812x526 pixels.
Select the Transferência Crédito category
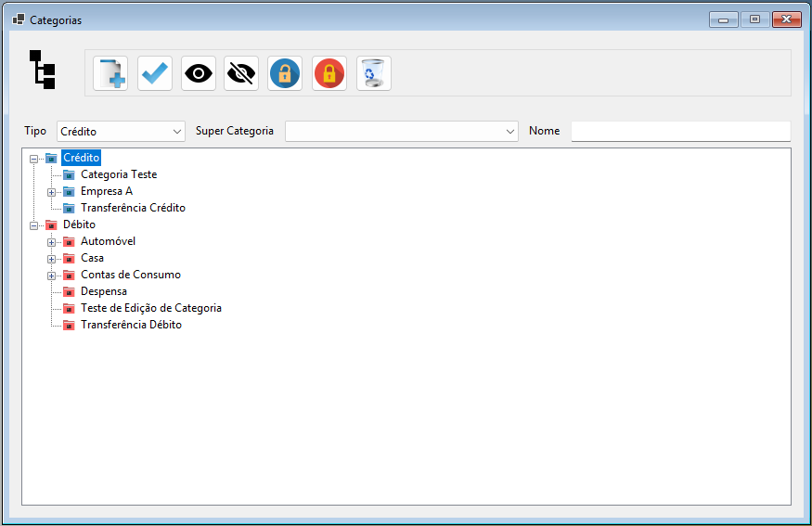click(133, 208)
